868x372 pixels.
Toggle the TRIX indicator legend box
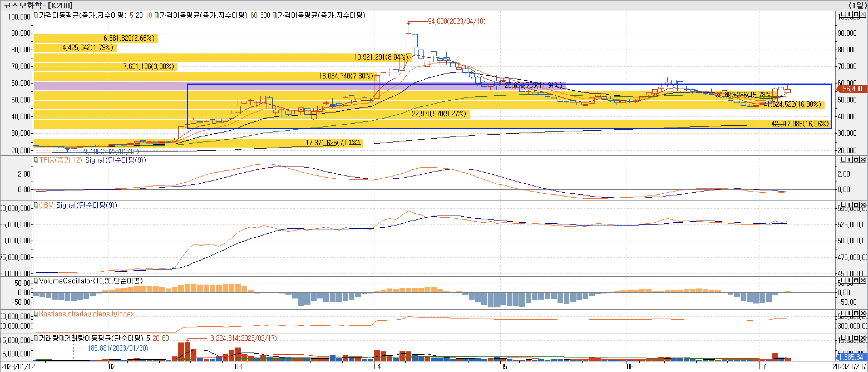tap(36, 160)
